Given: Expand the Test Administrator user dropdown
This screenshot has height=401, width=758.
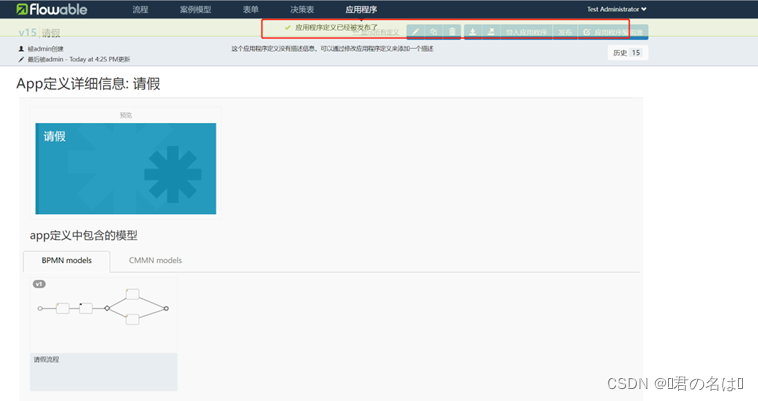Looking at the screenshot, I should pos(616,9).
